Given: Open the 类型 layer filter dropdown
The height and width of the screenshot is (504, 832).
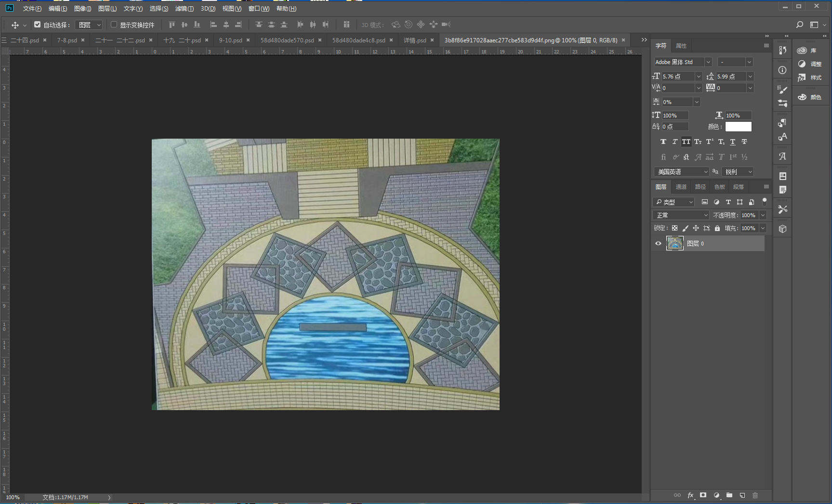Looking at the screenshot, I should click(674, 202).
